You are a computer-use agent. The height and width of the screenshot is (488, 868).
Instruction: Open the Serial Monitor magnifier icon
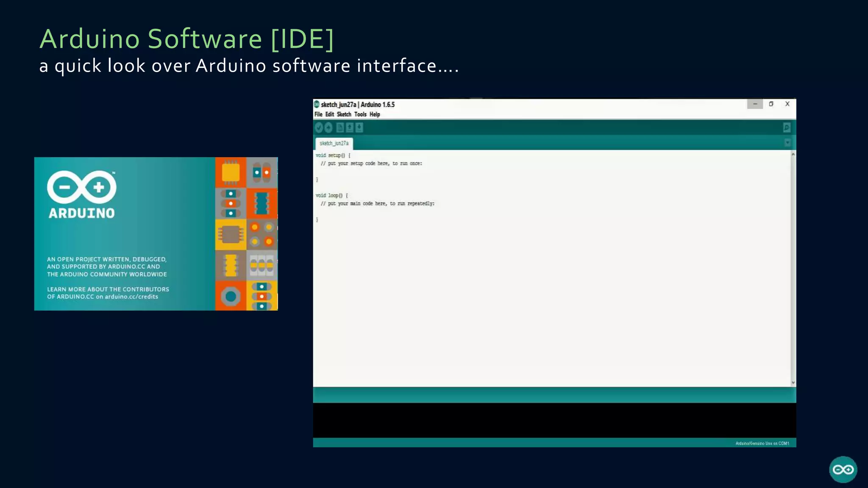point(787,128)
